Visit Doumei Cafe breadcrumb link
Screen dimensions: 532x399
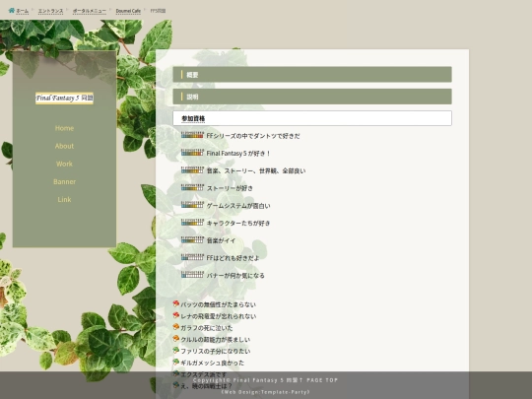coord(128,11)
